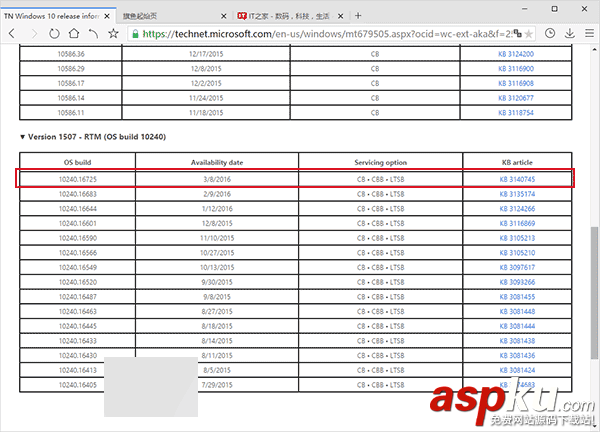Open KB 3105213 article link
The image size is (600, 432).
(x=517, y=238)
